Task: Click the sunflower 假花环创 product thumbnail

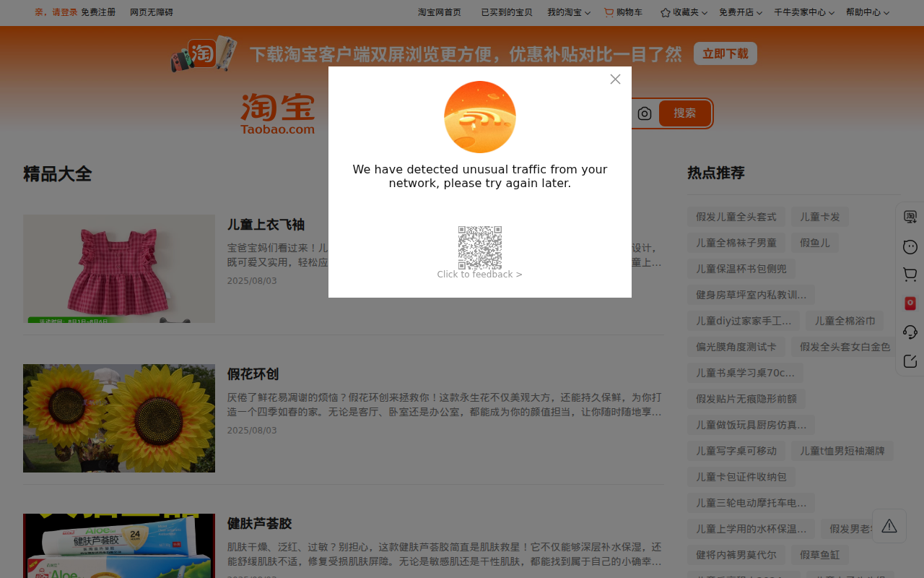Action: coord(119,418)
